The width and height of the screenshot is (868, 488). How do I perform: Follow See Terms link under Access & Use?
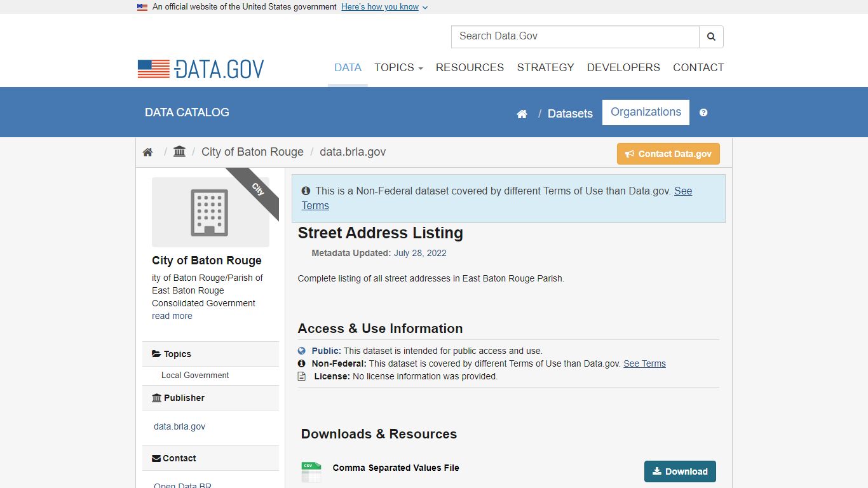pyautogui.click(x=644, y=363)
